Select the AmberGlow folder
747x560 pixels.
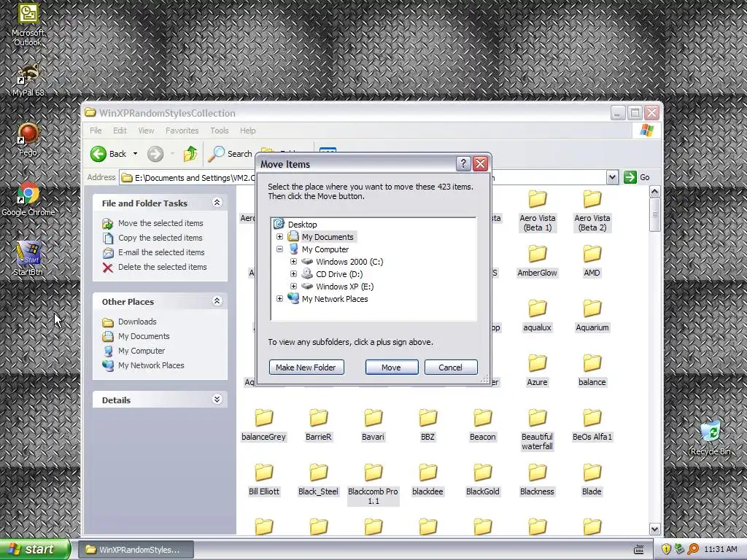coord(538,261)
